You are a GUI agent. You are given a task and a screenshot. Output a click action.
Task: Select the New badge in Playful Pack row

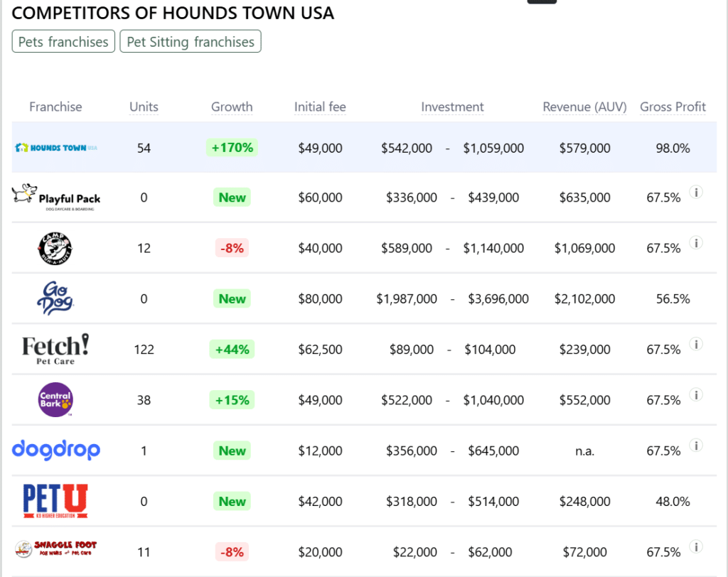232,198
